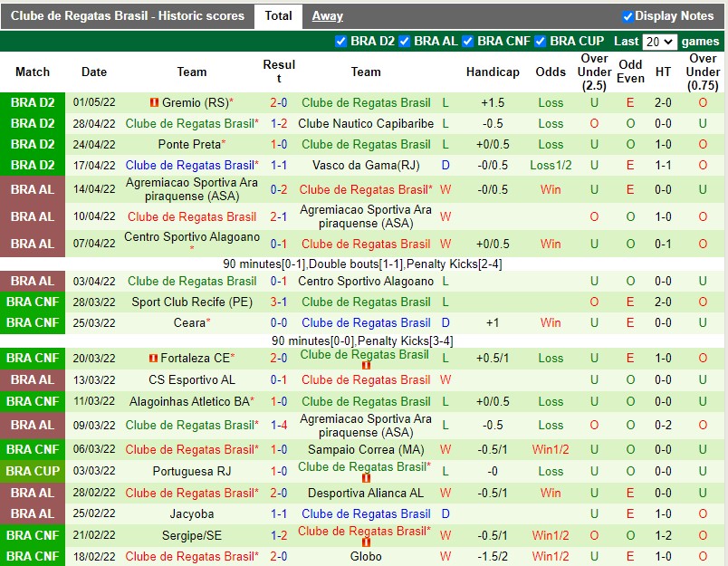This screenshot has height=566, width=728.
Task: Open Jacyoba team link
Action: (192, 514)
